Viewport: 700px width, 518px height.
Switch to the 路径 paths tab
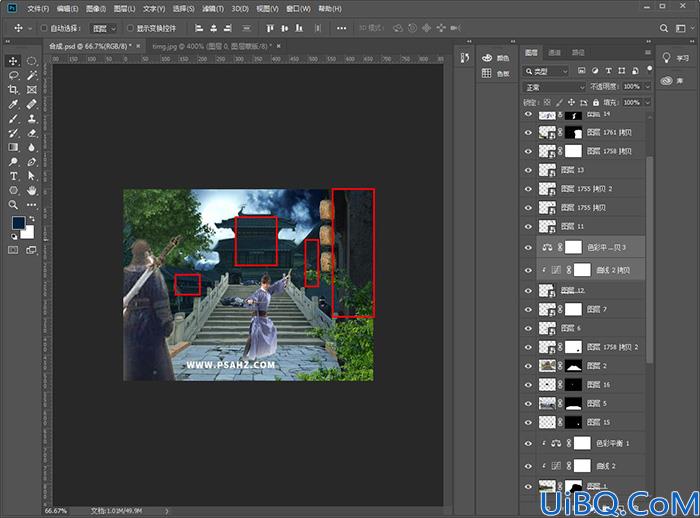[578, 53]
